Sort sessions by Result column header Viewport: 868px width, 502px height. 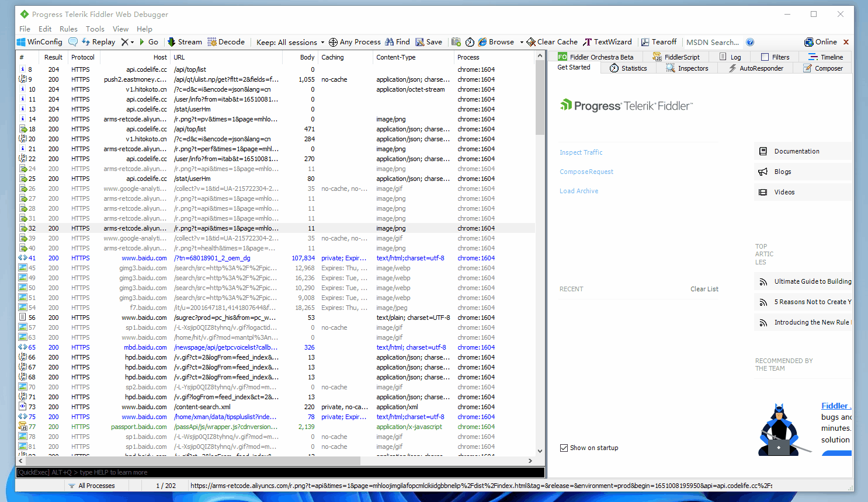pyautogui.click(x=53, y=57)
